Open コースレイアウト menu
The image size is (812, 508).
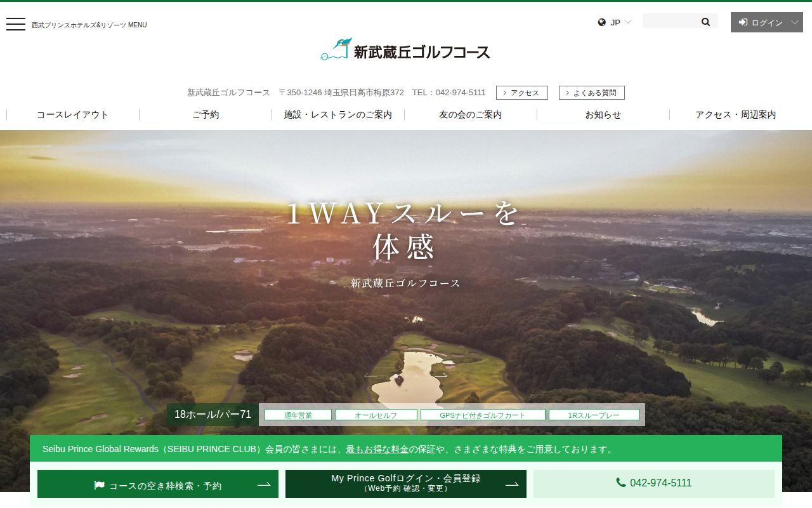click(x=72, y=115)
